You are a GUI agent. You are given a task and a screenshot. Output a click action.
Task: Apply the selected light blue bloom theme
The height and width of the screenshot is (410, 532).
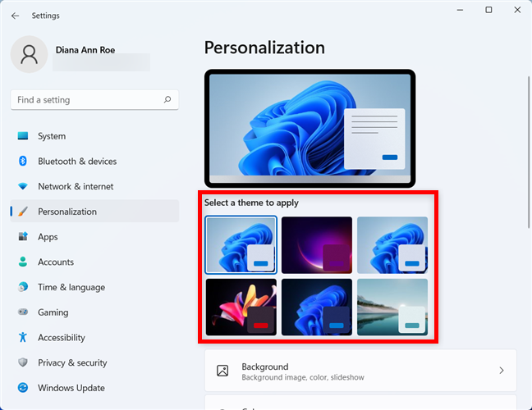coord(241,244)
